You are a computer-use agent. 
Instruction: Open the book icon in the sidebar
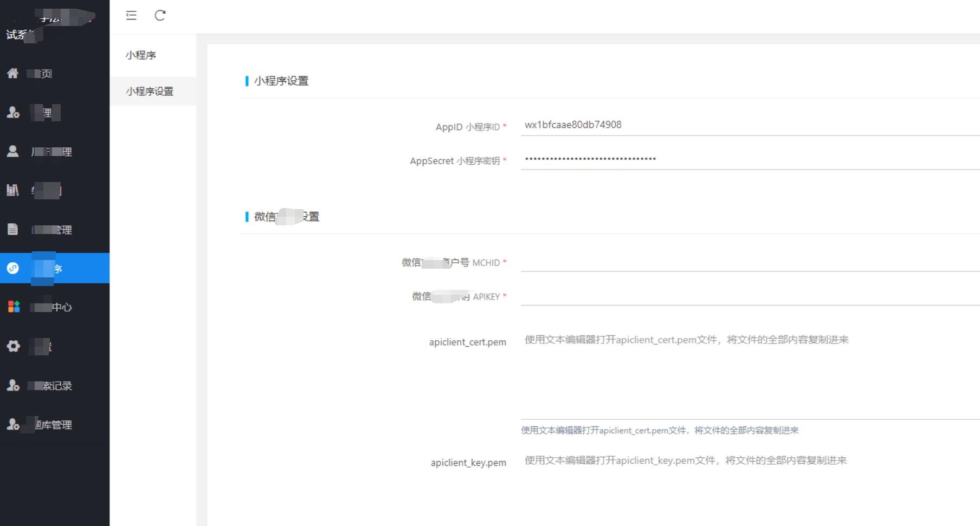tap(13, 190)
